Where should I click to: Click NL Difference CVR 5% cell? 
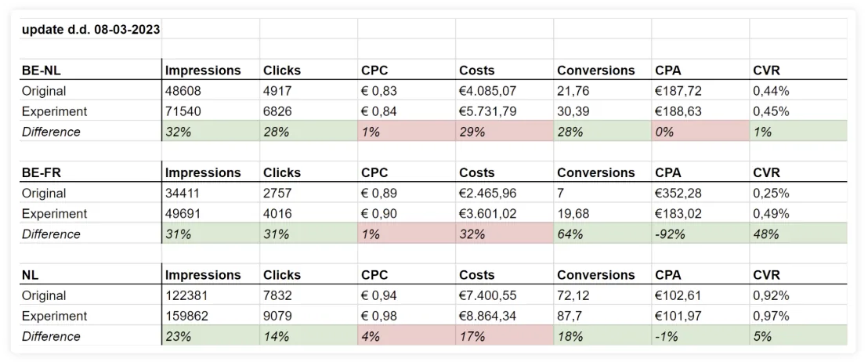click(x=798, y=336)
